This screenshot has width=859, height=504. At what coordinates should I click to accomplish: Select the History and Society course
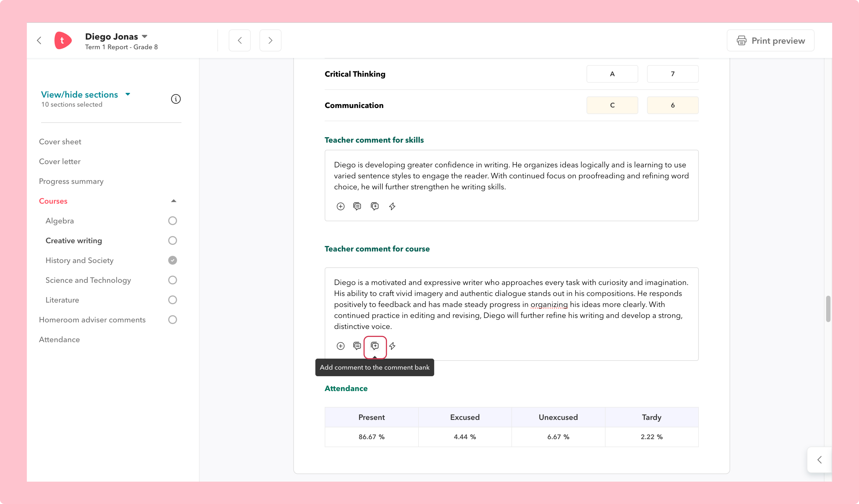coord(79,260)
